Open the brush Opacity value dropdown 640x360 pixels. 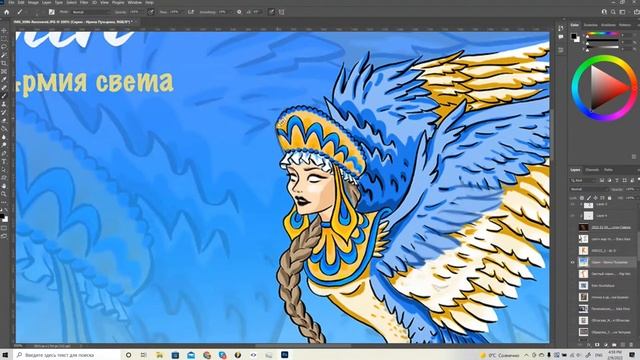click(135, 12)
